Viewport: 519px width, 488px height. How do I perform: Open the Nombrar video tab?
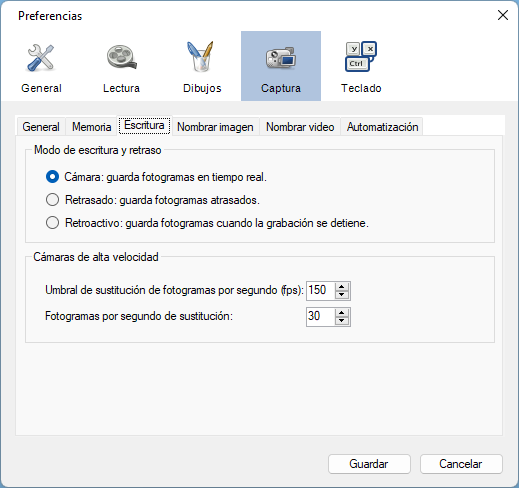point(300,127)
